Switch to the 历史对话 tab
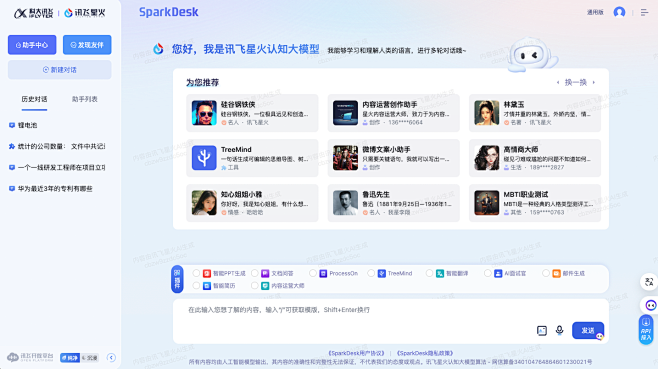The image size is (658, 369). tap(34, 99)
